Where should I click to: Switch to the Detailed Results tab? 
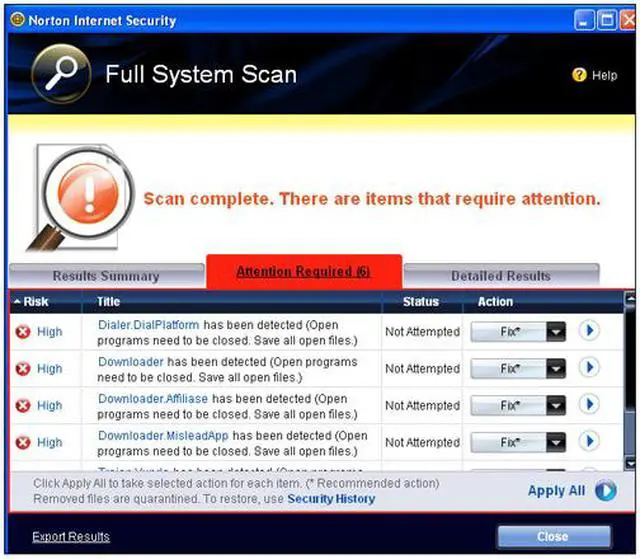click(500, 276)
